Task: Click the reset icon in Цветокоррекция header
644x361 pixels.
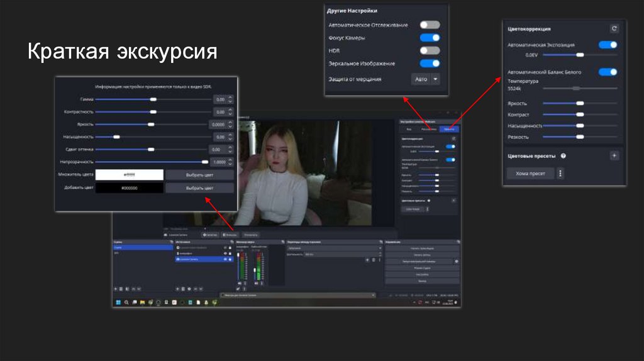Action: coord(614,28)
